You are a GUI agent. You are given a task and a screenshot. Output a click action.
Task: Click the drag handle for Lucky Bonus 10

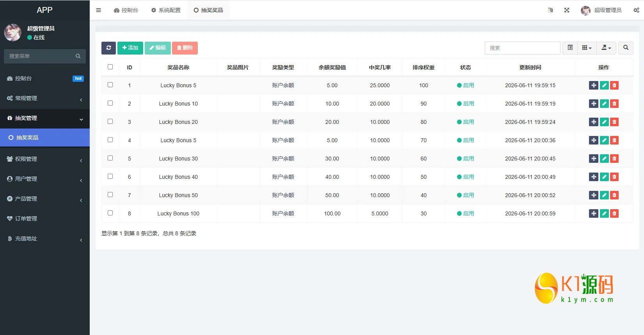tap(594, 104)
